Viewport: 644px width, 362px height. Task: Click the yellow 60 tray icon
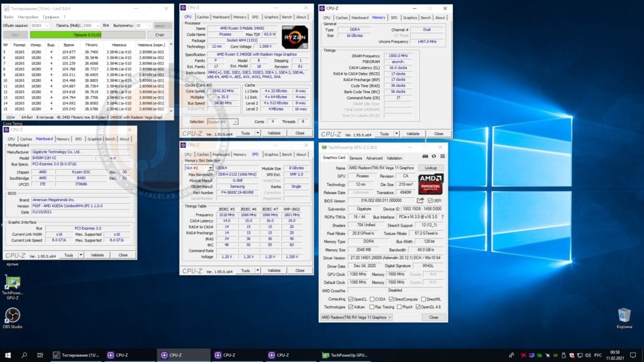click(555, 355)
